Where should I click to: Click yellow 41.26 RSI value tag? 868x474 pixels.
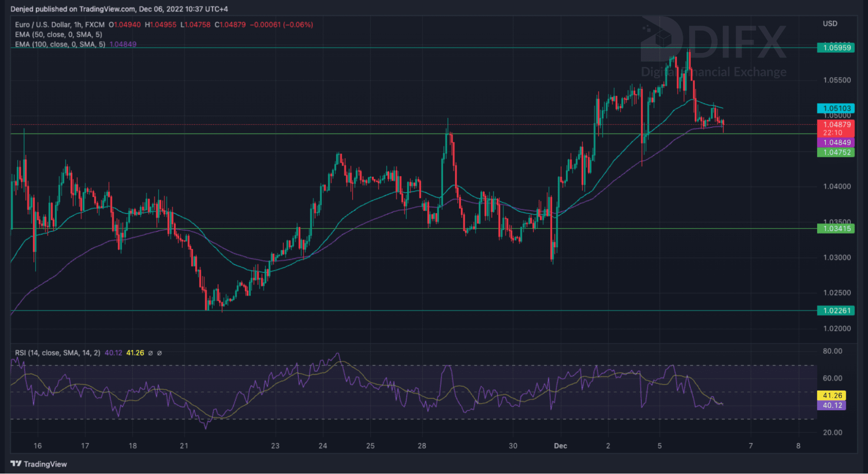[x=832, y=395]
